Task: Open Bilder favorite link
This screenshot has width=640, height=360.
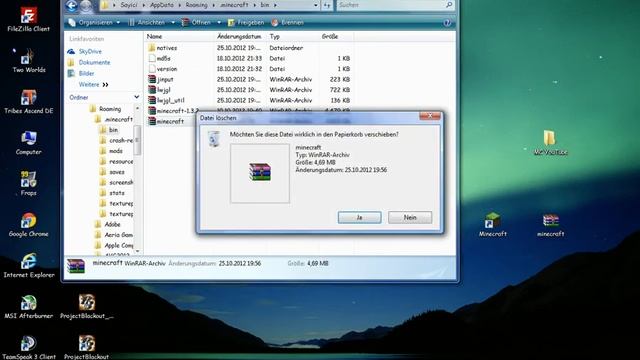Action: click(81, 73)
